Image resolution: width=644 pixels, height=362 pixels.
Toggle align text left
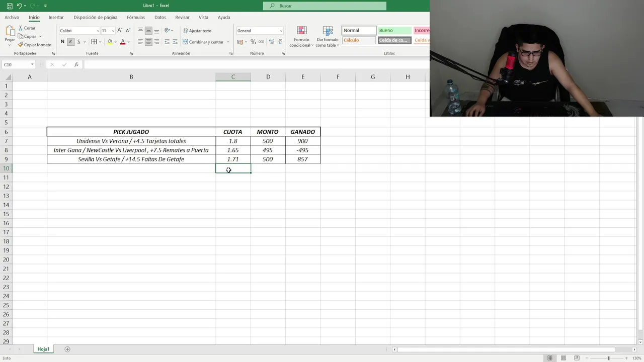140,42
